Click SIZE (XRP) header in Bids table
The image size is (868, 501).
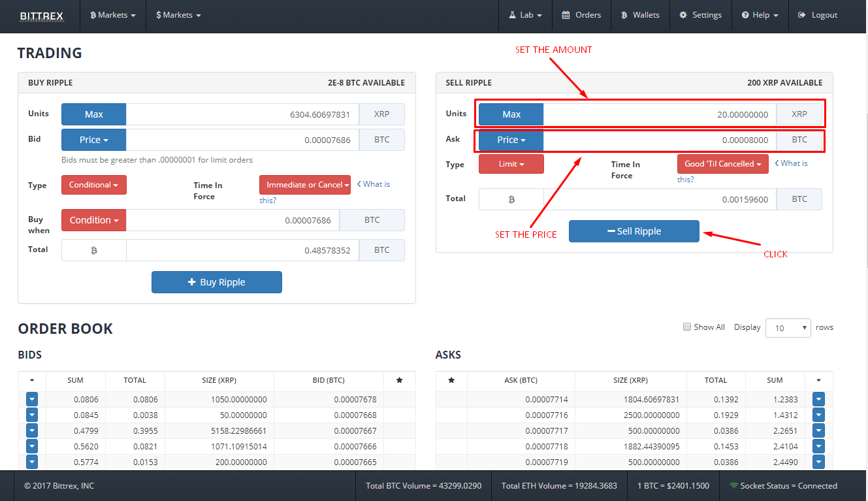(x=219, y=380)
